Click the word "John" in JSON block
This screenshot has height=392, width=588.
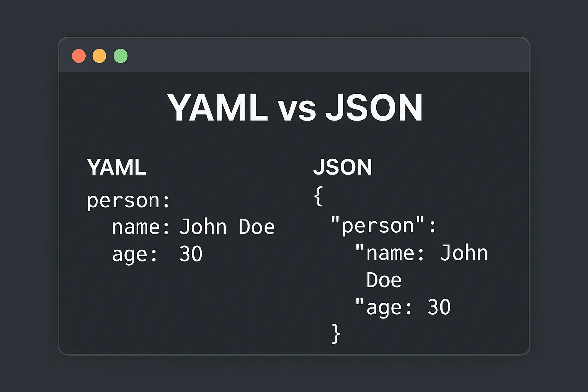point(464,253)
